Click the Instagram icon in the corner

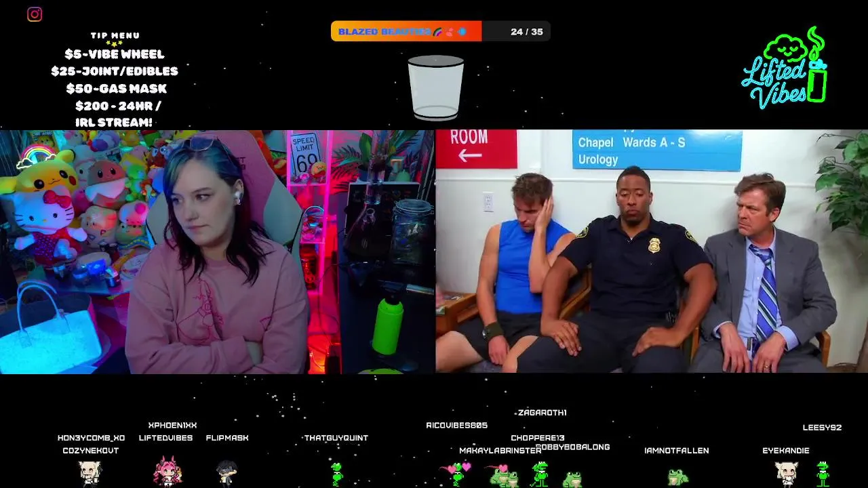click(x=35, y=14)
